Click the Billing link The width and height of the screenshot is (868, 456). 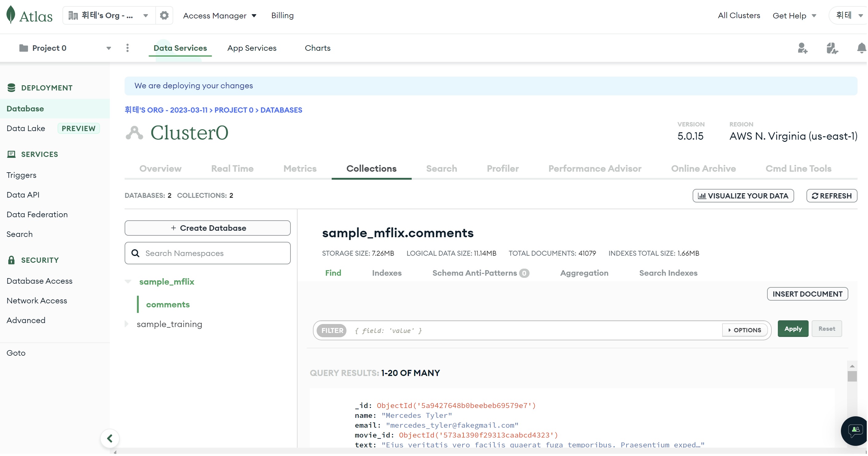282,15
